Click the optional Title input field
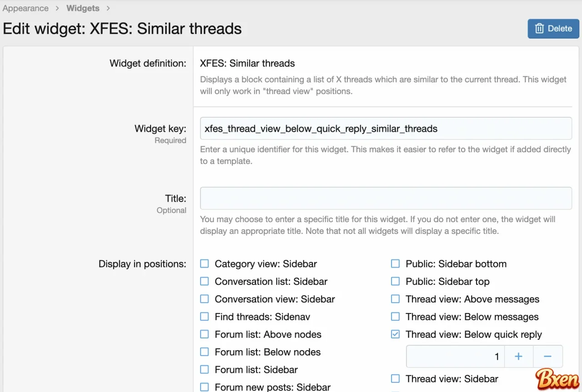The width and height of the screenshot is (582, 392). (386, 198)
